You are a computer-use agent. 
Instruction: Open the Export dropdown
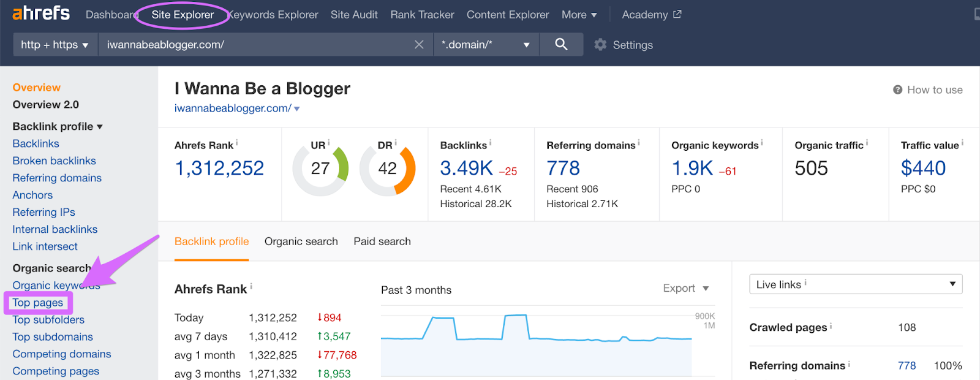tap(685, 288)
